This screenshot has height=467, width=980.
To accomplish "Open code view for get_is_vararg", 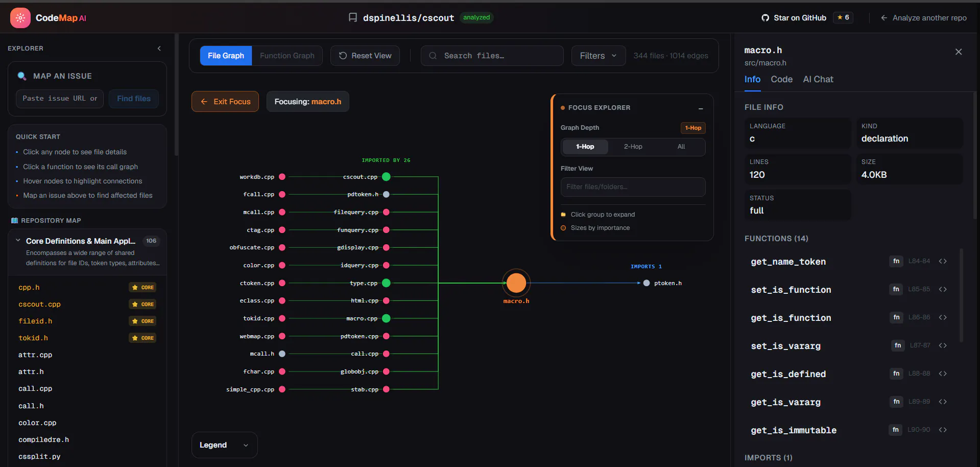I will (943, 402).
